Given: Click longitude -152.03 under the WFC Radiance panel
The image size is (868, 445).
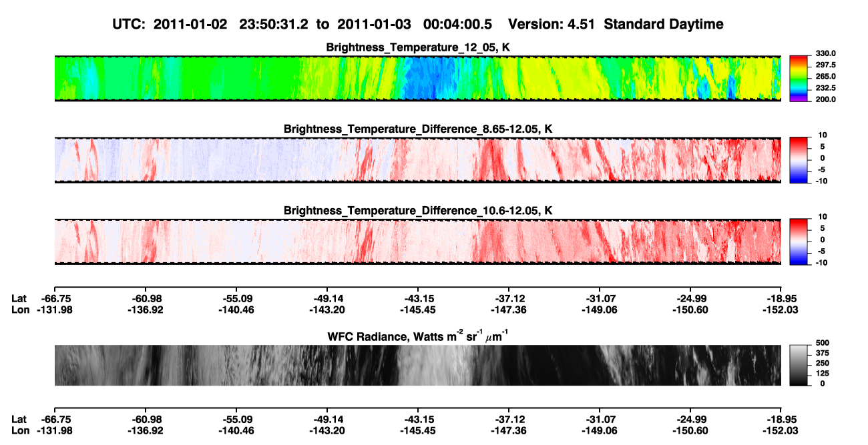Looking at the screenshot, I should pos(781,430).
